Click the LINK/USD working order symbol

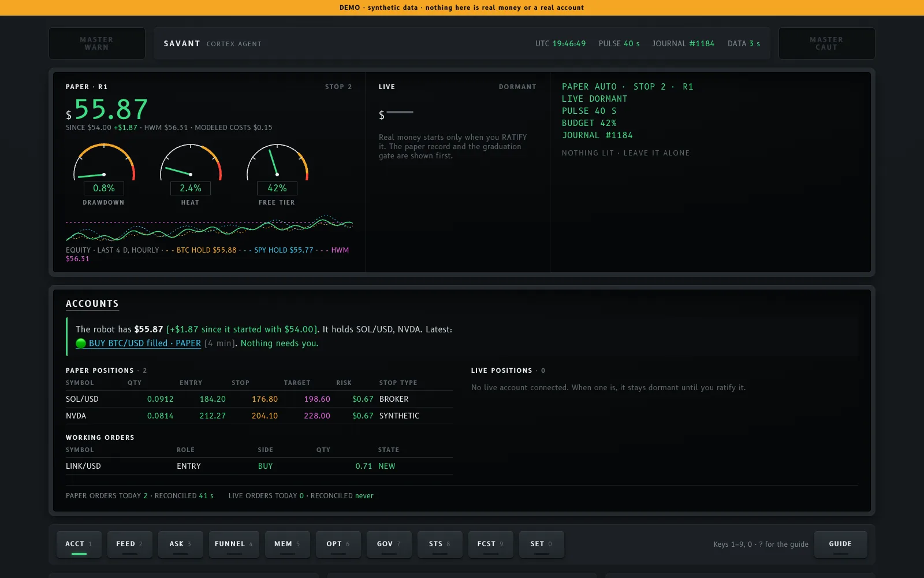click(x=83, y=466)
